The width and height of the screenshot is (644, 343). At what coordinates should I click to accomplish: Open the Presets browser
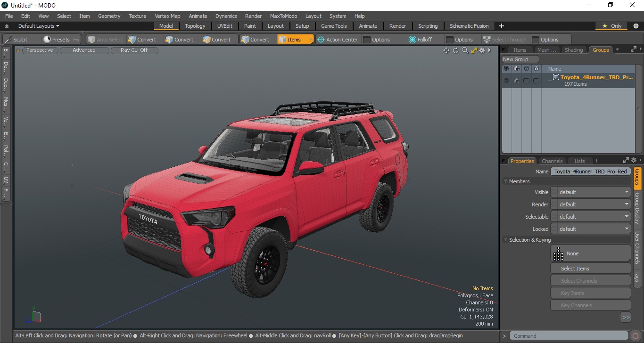click(x=60, y=40)
